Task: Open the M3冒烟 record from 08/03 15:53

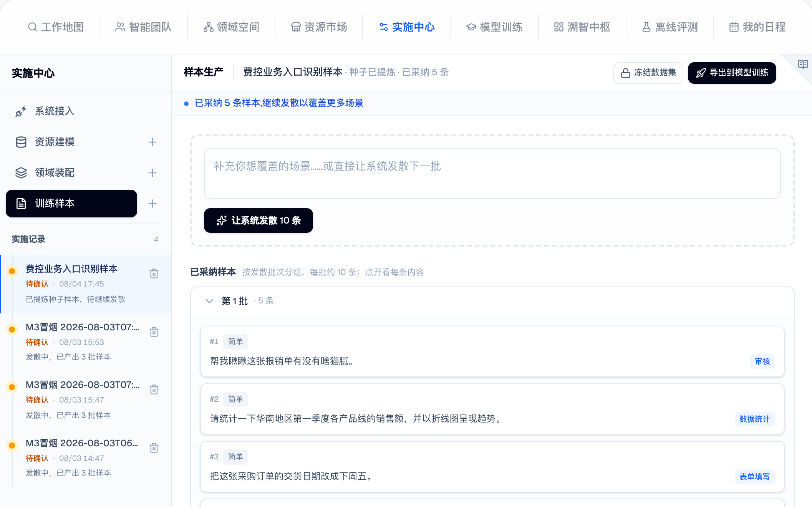Action: (x=86, y=342)
